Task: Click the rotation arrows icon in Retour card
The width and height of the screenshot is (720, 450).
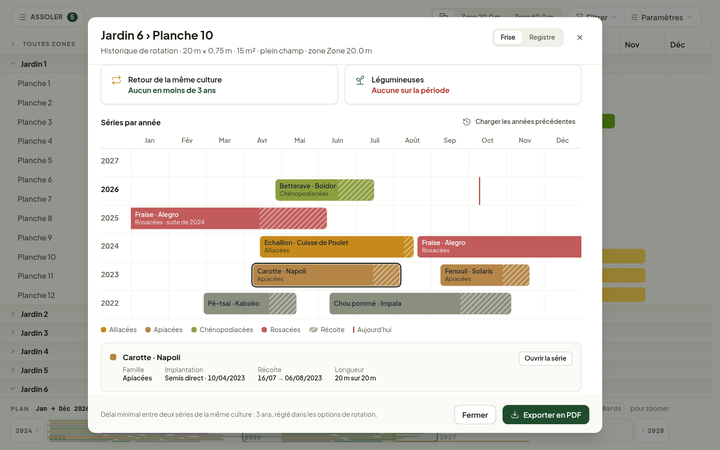Action: click(116, 80)
